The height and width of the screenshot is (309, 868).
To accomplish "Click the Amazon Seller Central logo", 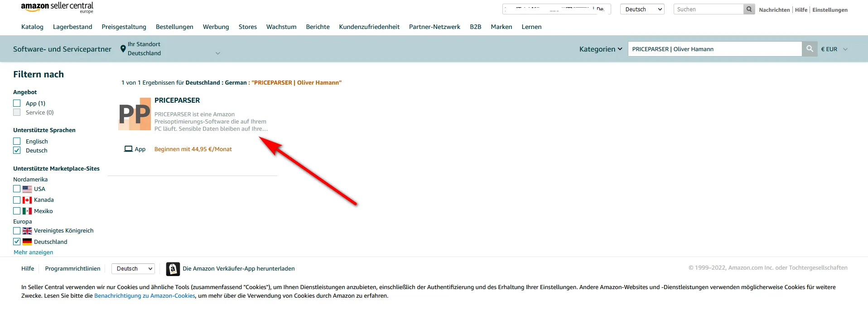I will click(57, 8).
